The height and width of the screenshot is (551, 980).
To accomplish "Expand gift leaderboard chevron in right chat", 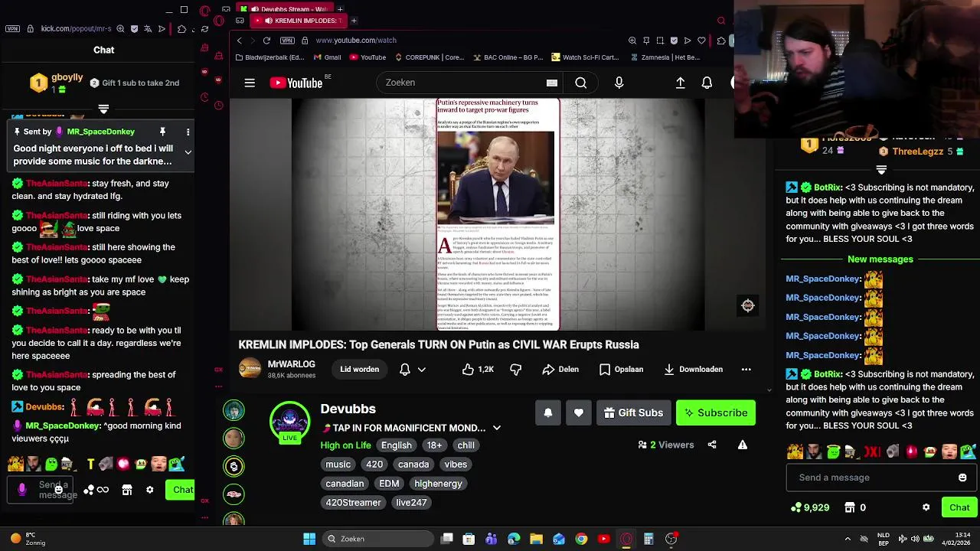I will point(881,170).
